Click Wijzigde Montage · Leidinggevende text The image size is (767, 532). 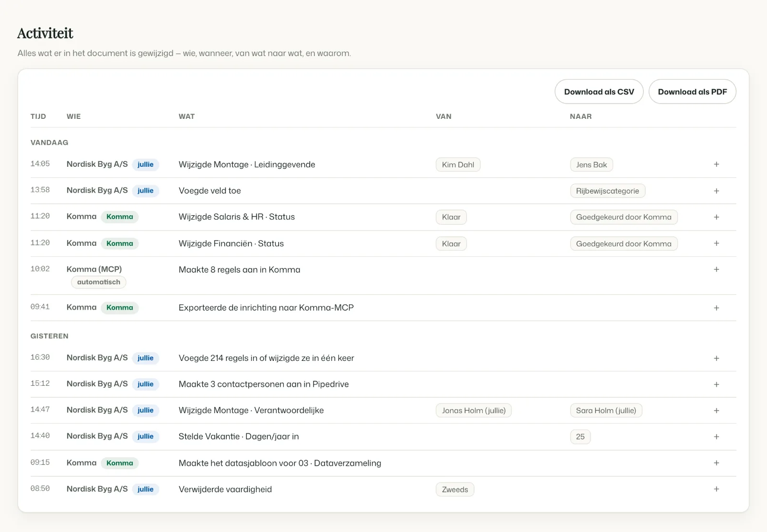coord(247,164)
